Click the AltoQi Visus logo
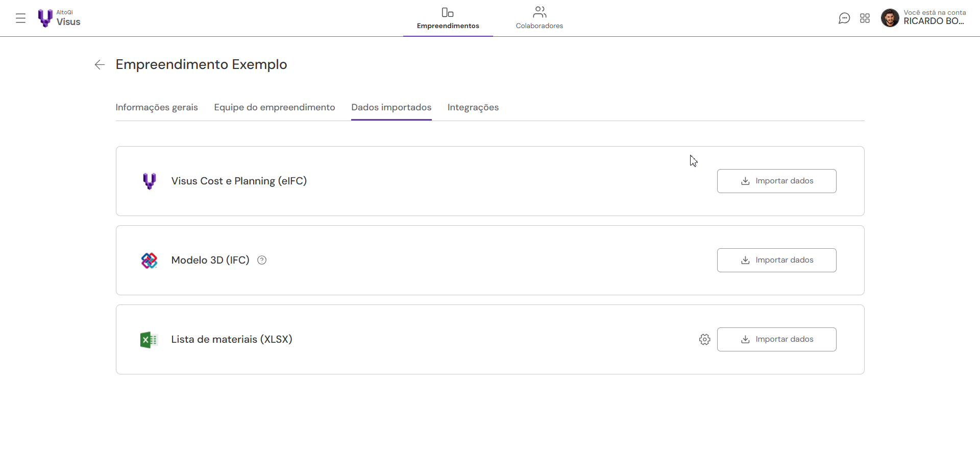 point(59,18)
